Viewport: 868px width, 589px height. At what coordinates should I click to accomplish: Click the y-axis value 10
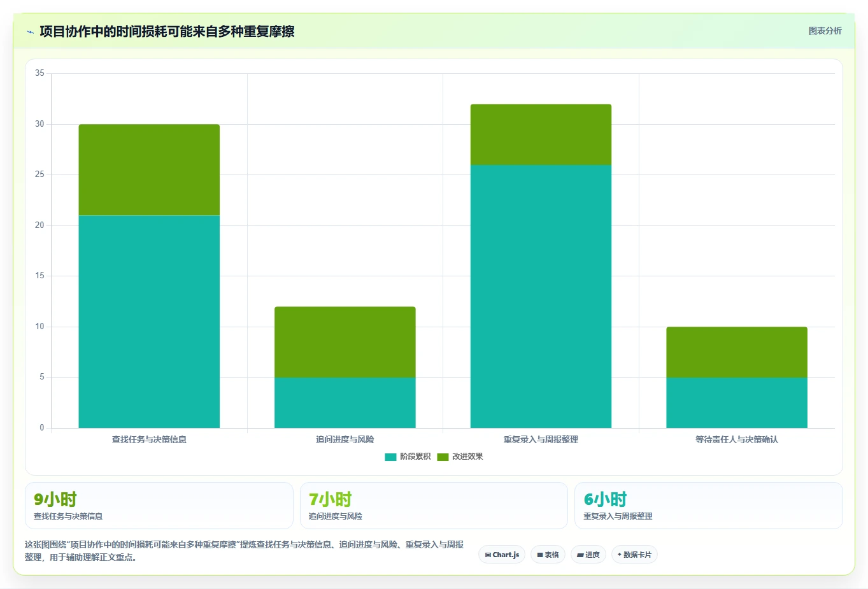click(x=39, y=327)
